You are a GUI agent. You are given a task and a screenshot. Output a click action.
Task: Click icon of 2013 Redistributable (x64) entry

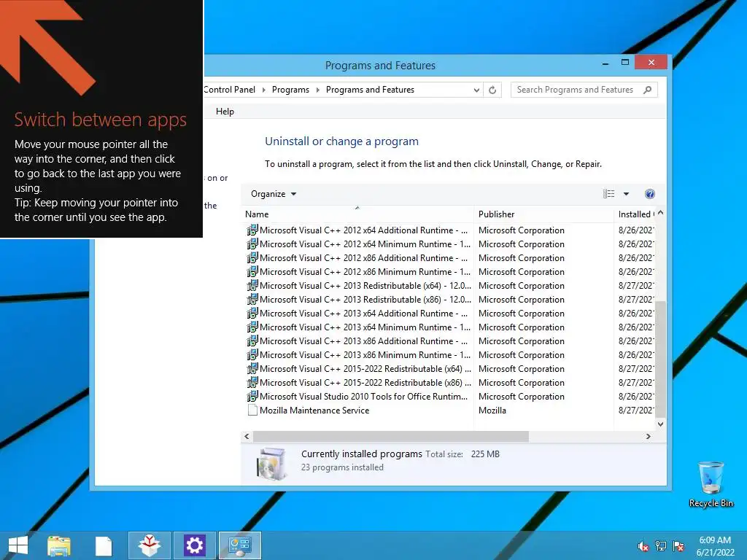pos(252,285)
